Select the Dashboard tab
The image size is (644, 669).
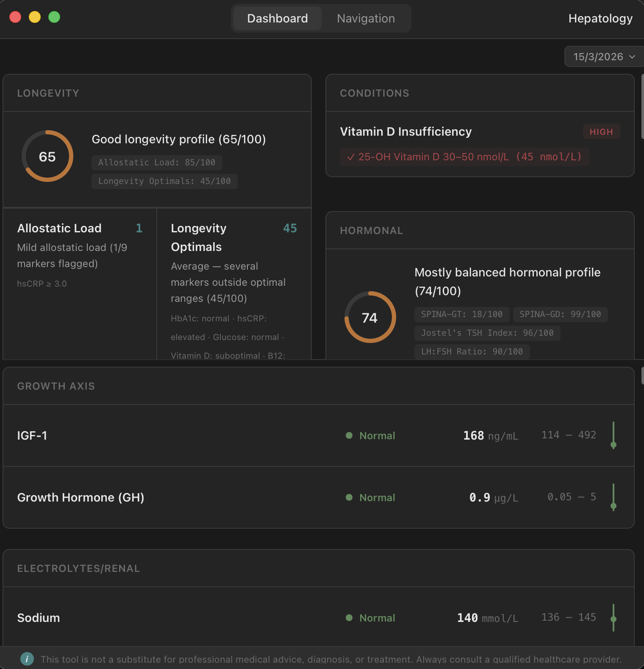[x=278, y=18]
